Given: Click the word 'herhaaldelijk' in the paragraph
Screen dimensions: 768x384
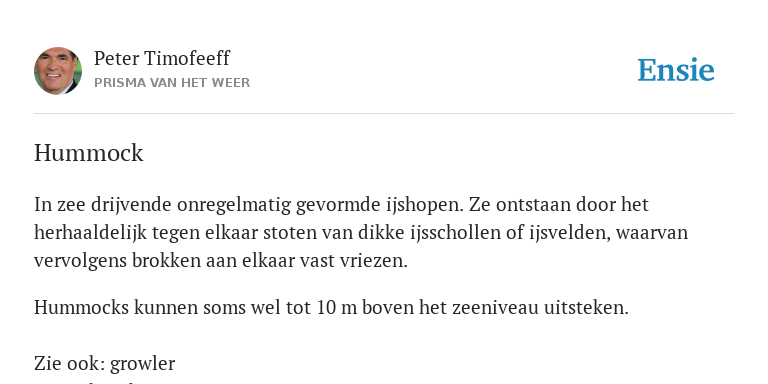Looking at the screenshot, I should pyautogui.click(x=90, y=233).
